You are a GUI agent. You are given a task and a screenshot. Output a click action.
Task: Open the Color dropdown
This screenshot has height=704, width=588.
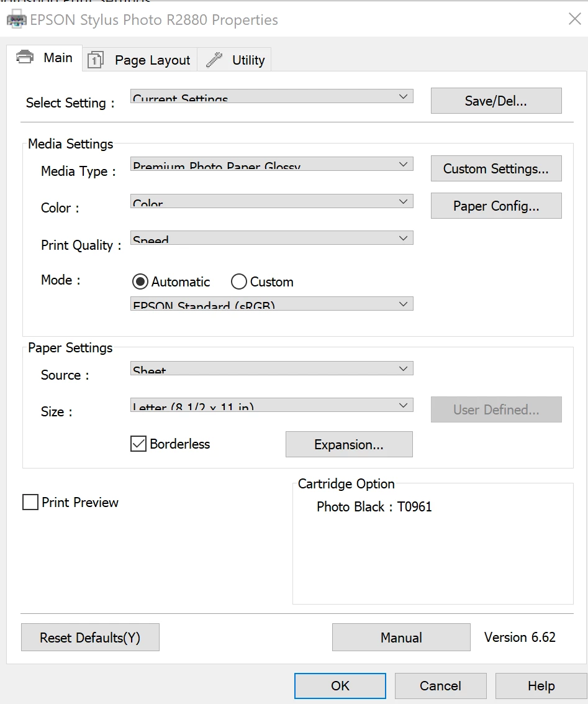(x=272, y=201)
